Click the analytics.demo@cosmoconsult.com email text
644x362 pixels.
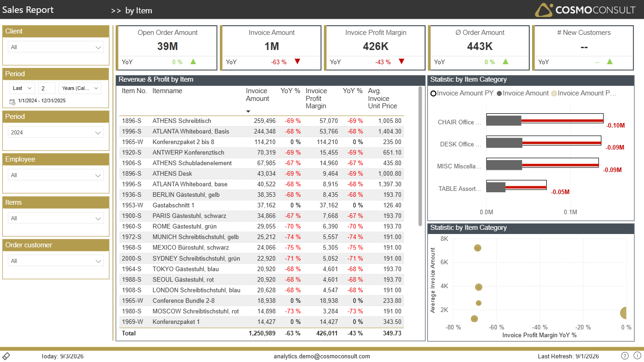click(322, 356)
